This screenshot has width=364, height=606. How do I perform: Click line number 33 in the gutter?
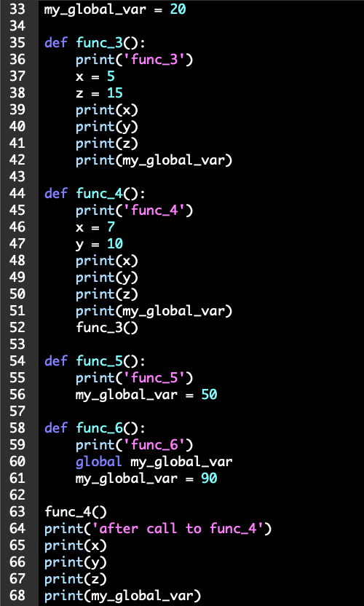[x=17, y=9]
